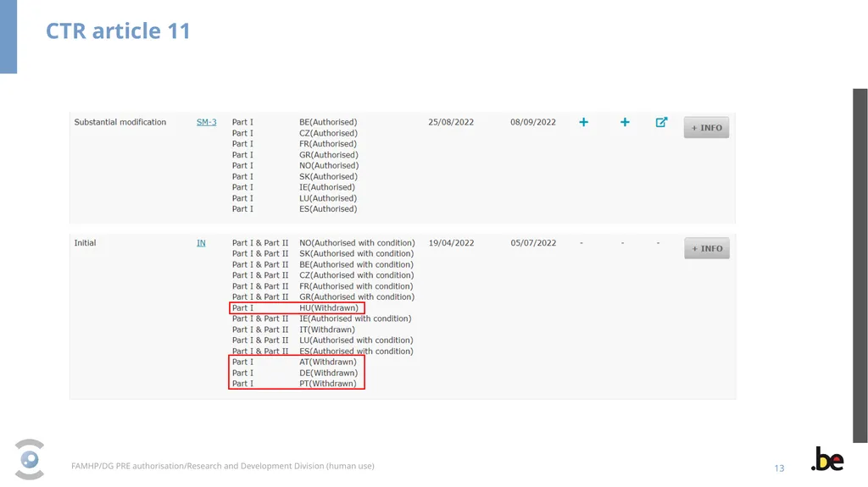Screen dimensions: 868x487
Task: Select IE(Authorised with condition) entry
Action: (355, 318)
